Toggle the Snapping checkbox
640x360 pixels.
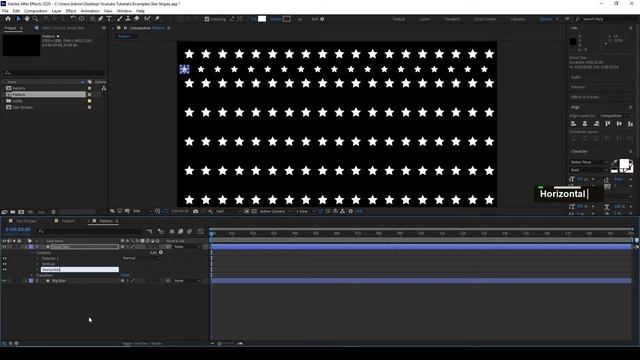(x=207, y=19)
